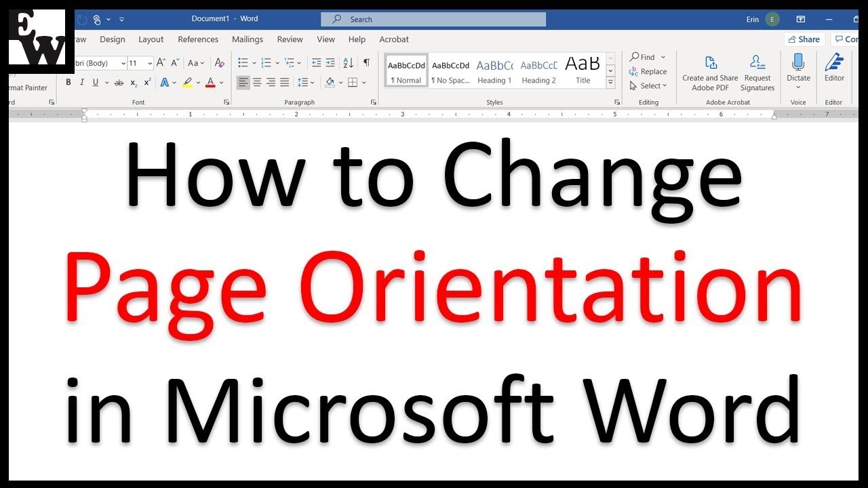Image resolution: width=868 pixels, height=488 pixels.
Task: Apply the Heading 2 style
Action: click(x=539, y=70)
